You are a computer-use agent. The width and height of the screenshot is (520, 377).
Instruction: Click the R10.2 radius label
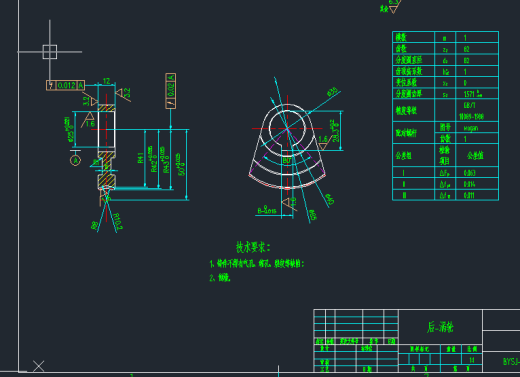(118, 221)
